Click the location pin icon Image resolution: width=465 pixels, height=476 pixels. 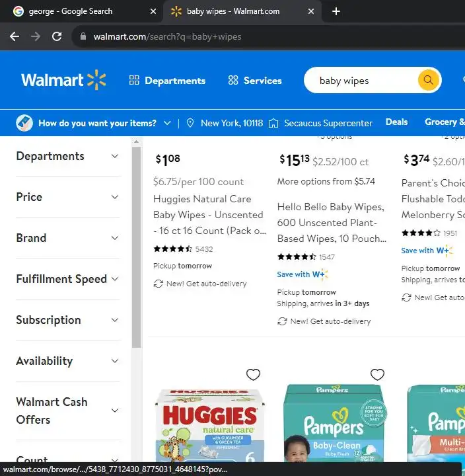(x=190, y=123)
